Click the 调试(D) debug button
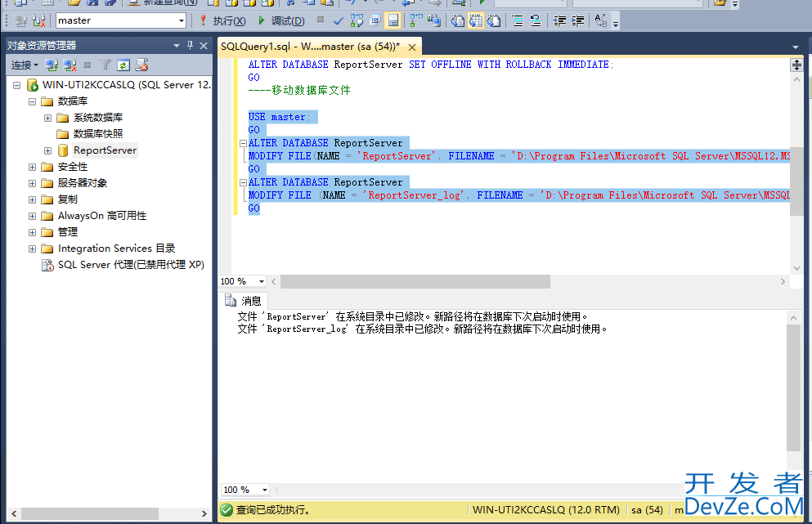 (x=281, y=20)
